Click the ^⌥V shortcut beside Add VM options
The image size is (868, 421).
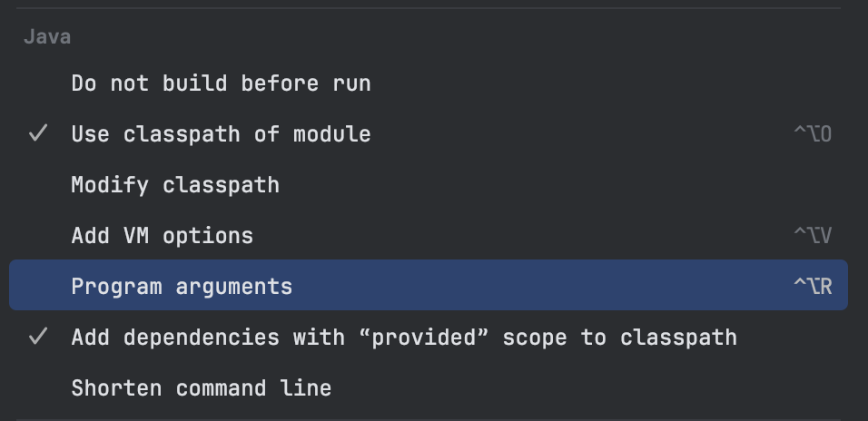[x=813, y=236]
